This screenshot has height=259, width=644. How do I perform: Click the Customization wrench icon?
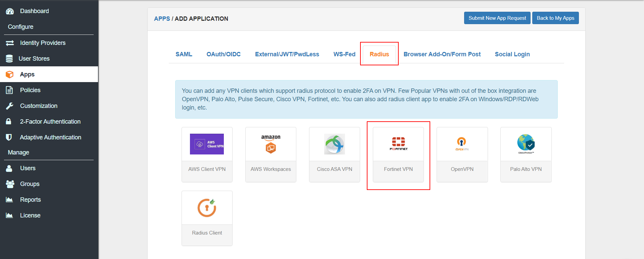coord(9,106)
